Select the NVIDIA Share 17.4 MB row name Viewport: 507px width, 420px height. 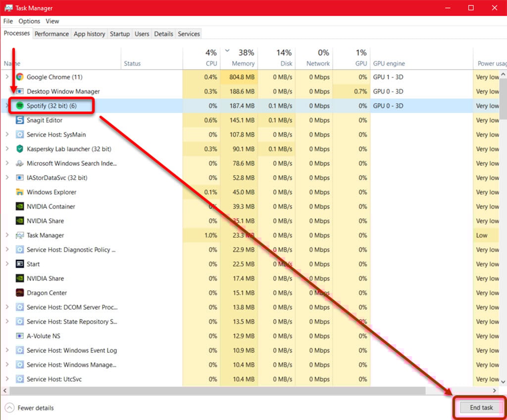(x=45, y=279)
